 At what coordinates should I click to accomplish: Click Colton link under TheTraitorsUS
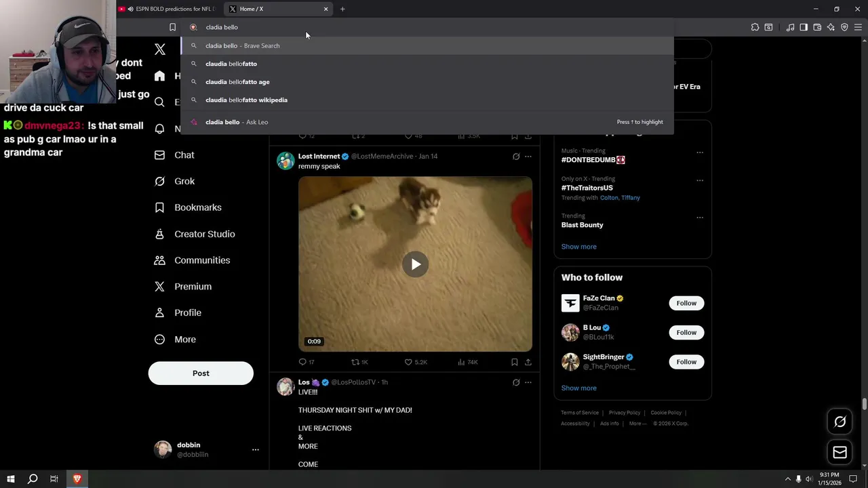609,198
